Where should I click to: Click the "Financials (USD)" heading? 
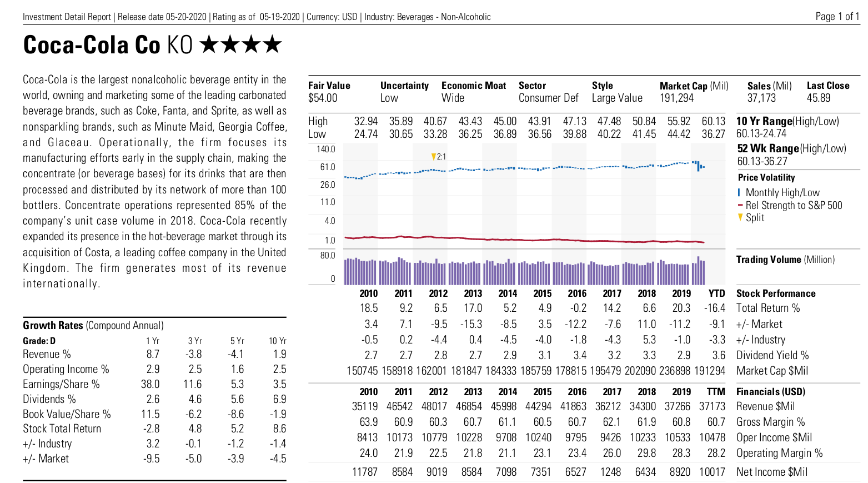(771, 392)
